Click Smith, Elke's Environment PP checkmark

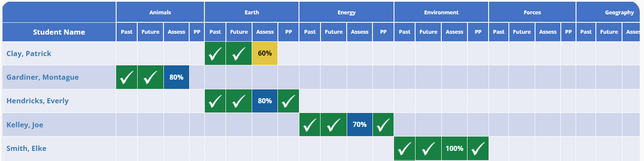(478, 148)
